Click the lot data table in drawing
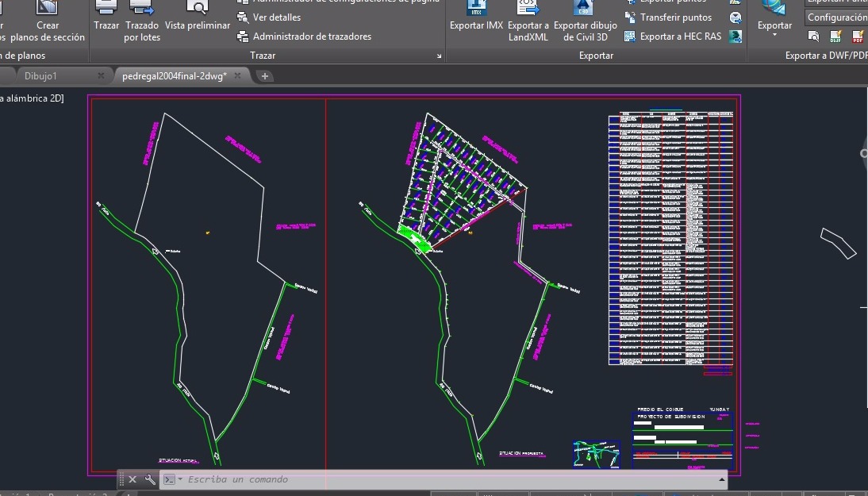 pos(671,239)
